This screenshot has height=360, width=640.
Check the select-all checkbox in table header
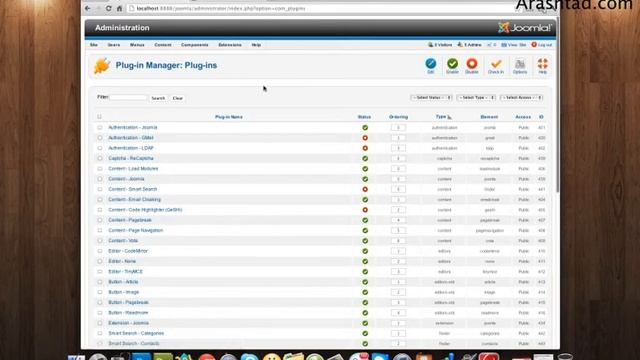click(x=99, y=117)
